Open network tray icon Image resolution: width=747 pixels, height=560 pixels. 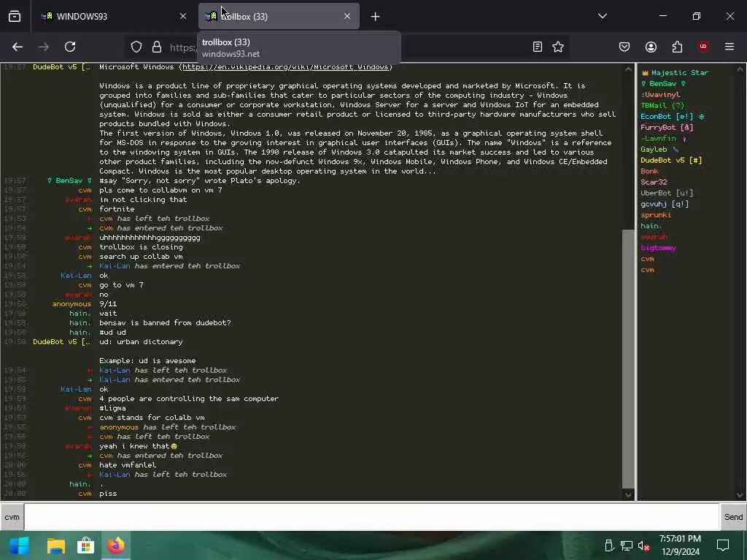pyautogui.click(x=627, y=545)
